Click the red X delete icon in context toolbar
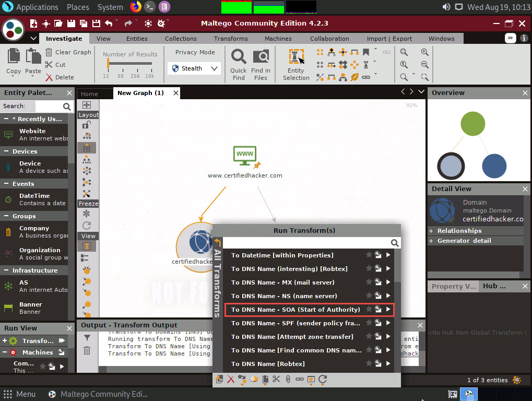 pyautogui.click(x=231, y=379)
